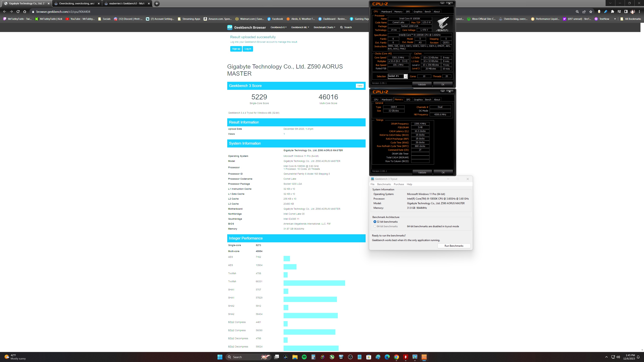Open Spotify from the taskbar

[304, 357]
